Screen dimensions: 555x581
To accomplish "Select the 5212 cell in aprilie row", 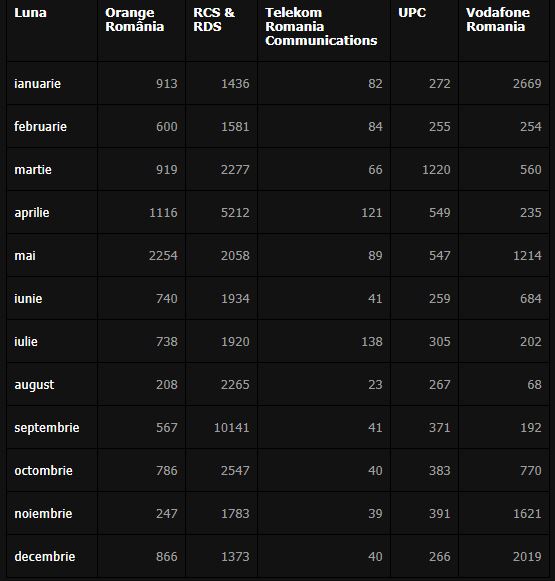I will tap(235, 213).
